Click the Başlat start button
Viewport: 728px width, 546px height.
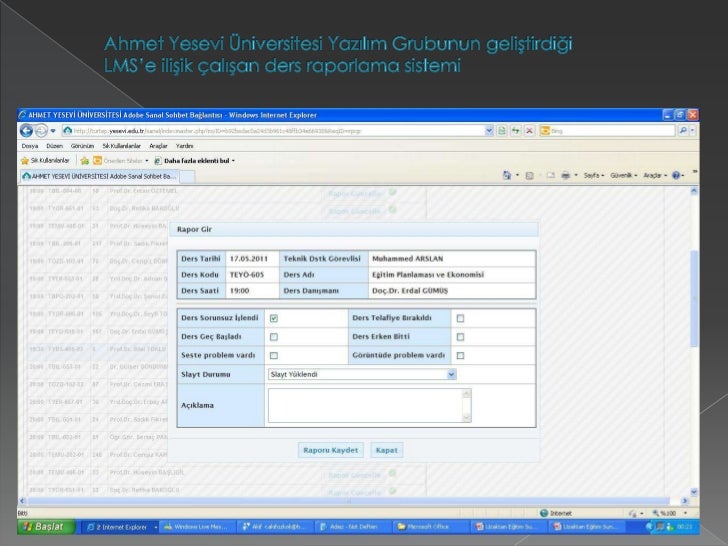click(46, 526)
